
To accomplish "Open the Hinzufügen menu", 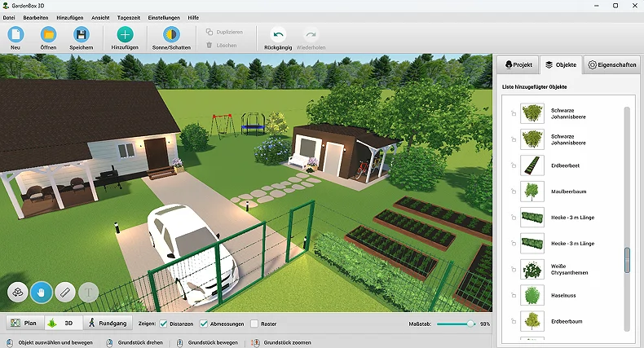I will tap(70, 18).
